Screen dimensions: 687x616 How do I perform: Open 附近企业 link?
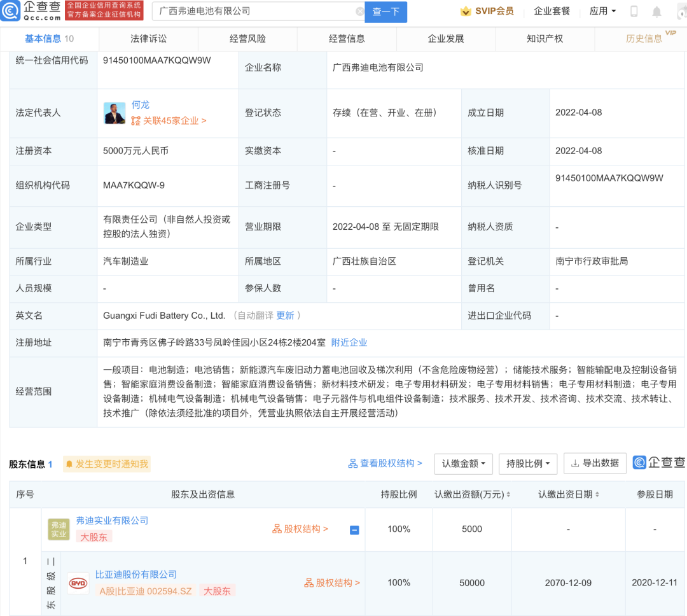click(349, 343)
